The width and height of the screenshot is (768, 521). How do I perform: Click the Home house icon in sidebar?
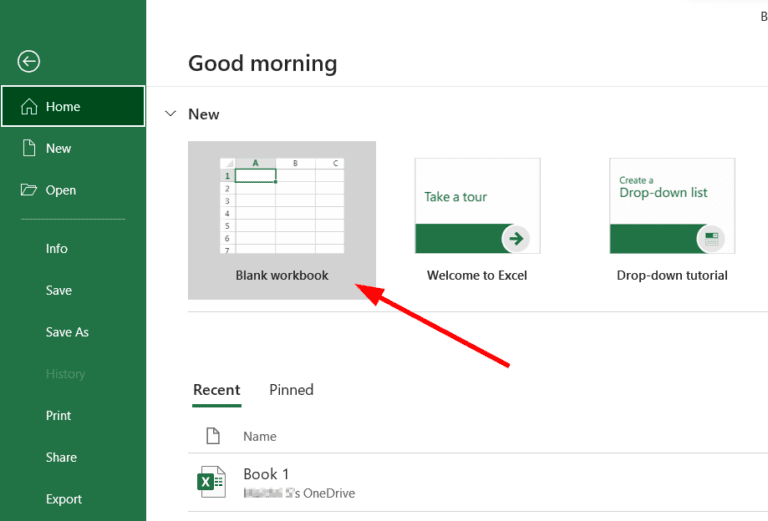click(29, 106)
